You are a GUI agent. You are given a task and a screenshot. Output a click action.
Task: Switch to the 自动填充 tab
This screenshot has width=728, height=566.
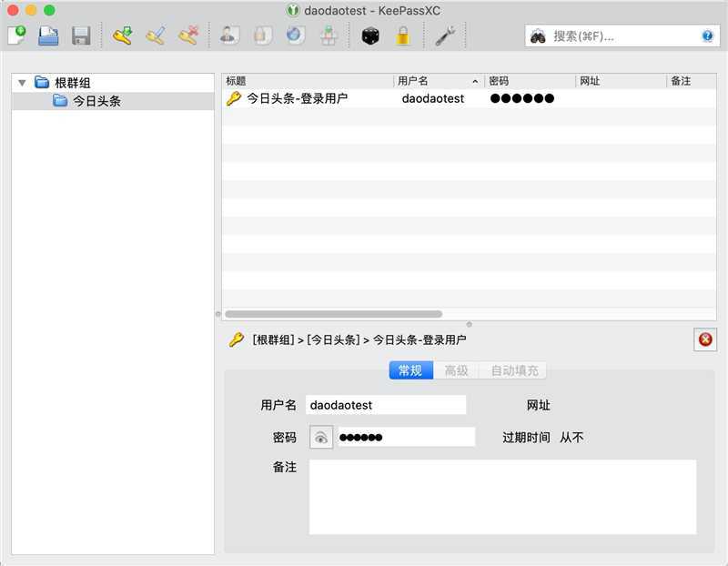click(514, 370)
